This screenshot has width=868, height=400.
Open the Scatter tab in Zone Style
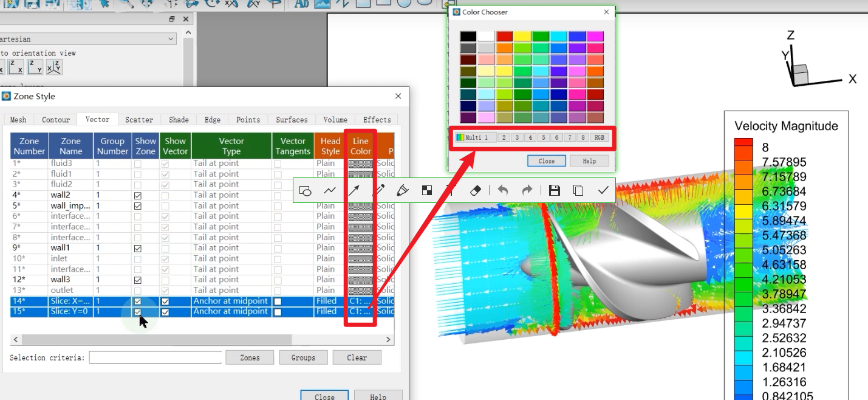139,120
